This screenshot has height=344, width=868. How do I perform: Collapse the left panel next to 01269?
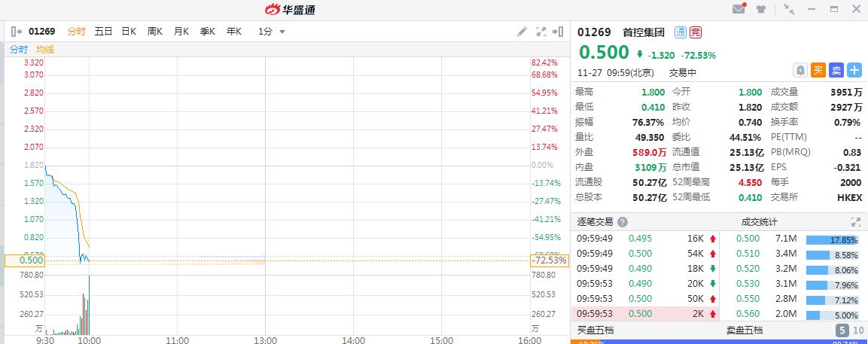pos(17,32)
